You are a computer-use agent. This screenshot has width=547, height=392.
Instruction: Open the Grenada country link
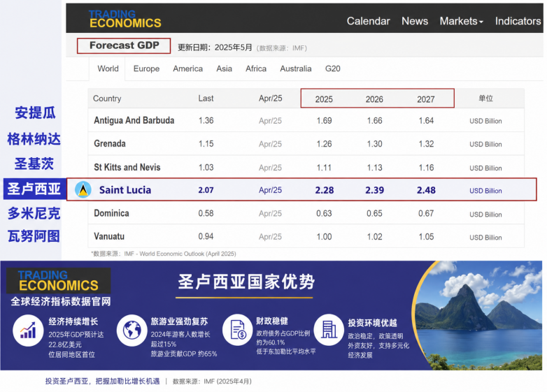[110, 143]
